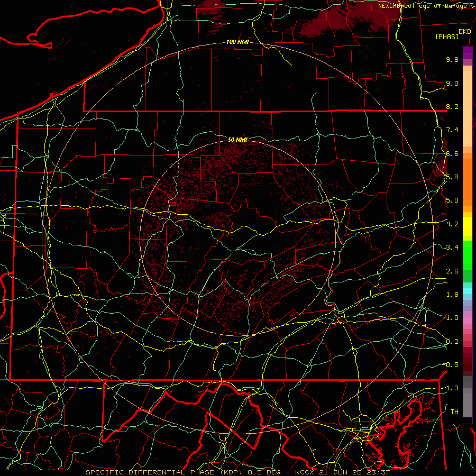Click the 3.4 scale value
This screenshot has height=476, width=476.
(452, 248)
